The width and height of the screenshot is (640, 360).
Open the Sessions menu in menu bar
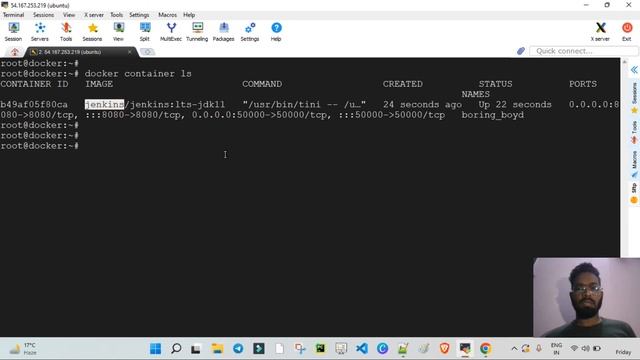[43, 15]
